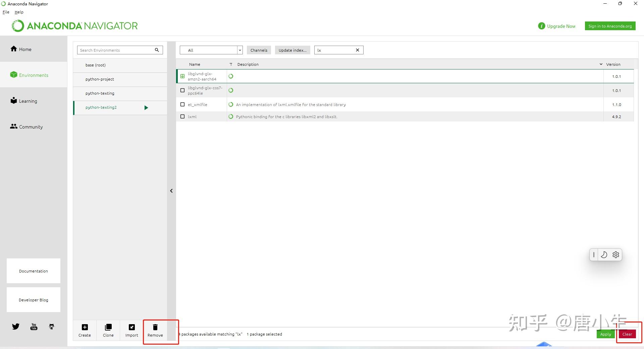Screen dimensions: 644x349
Task: Import an environment
Action: pyautogui.click(x=131, y=330)
